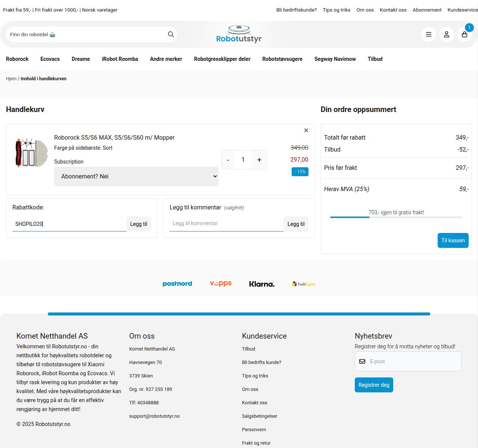Click footer Personvern link
Screen dimensions: 478x448
pos(254,430)
